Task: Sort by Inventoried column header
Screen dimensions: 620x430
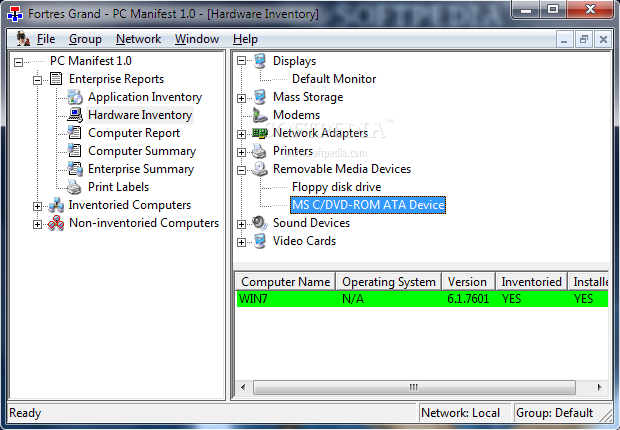Action: [531, 282]
